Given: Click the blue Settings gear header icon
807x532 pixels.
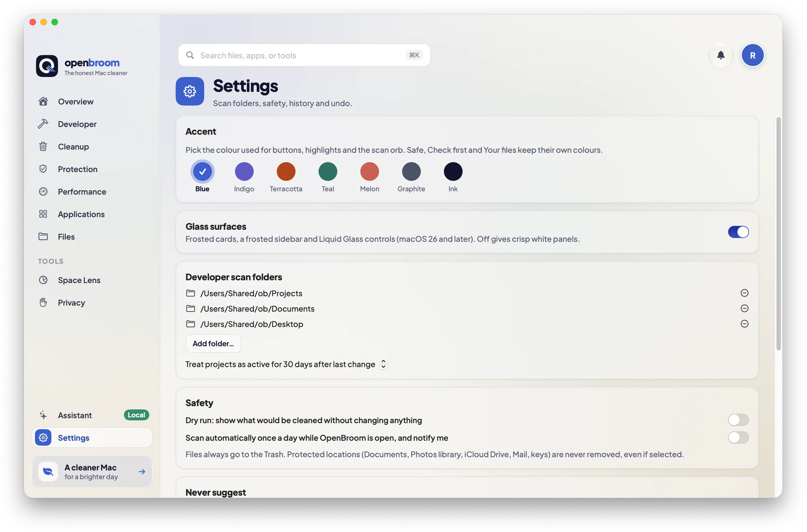Looking at the screenshot, I should coord(189,91).
